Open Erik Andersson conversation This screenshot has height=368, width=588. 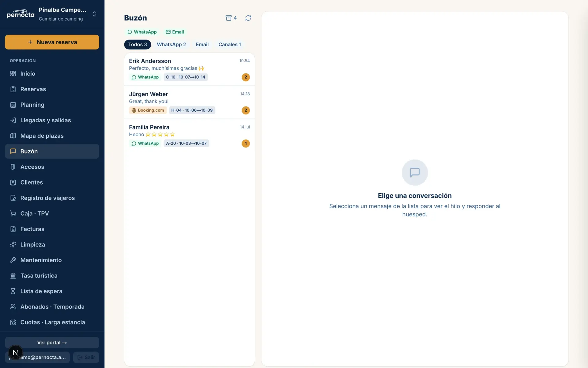(189, 69)
